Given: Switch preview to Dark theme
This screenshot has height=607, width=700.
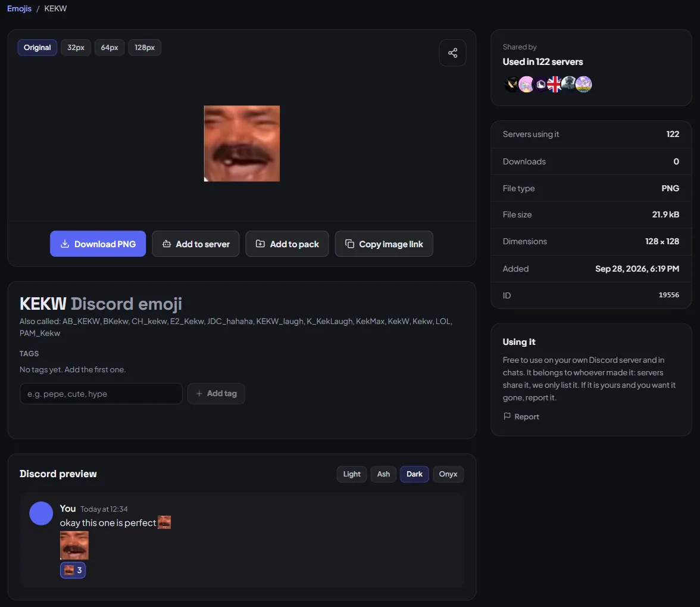Looking at the screenshot, I should pos(414,474).
